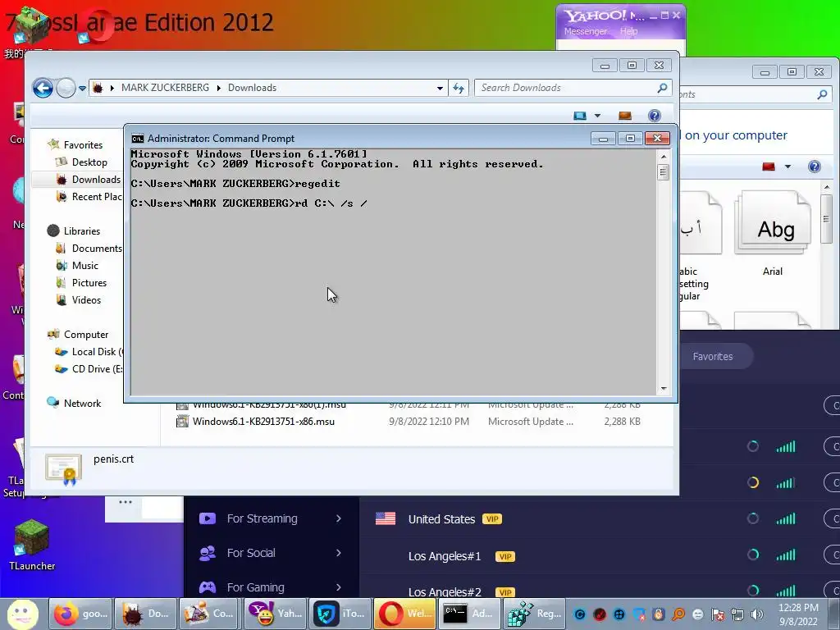Open TLauncher desktop shortcut
The width and height of the screenshot is (840, 630).
(32, 545)
